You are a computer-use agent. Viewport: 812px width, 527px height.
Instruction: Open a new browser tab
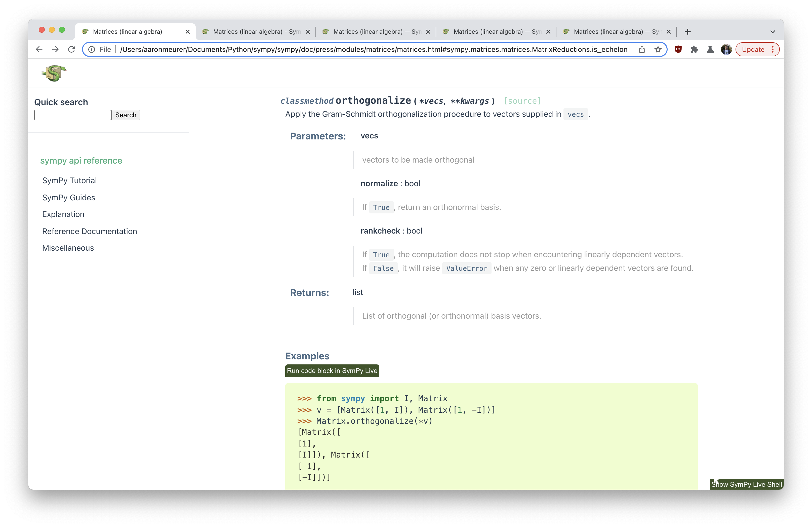[687, 31]
